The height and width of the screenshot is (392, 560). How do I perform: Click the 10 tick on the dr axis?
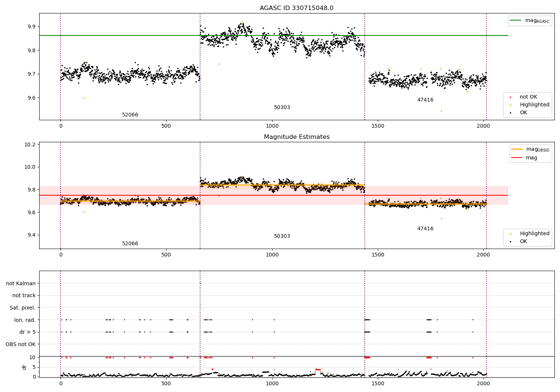coord(32,357)
